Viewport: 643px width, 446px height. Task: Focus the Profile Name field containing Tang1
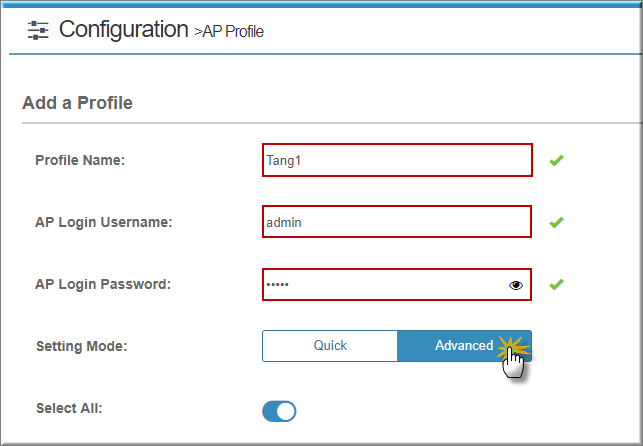point(397,160)
